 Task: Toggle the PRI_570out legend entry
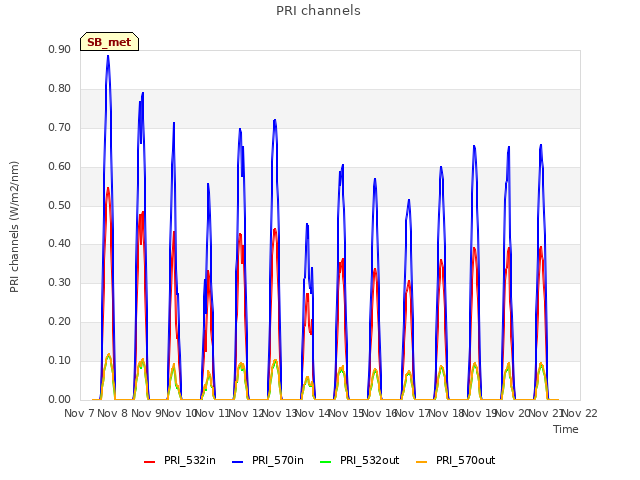(456, 460)
